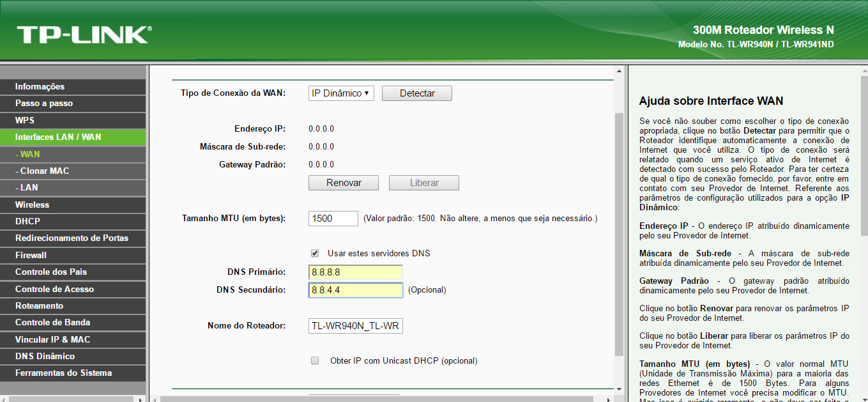Open the Clonar MAC submenu
The width and height of the screenshot is (868, 402).
(x=73, y=171)
